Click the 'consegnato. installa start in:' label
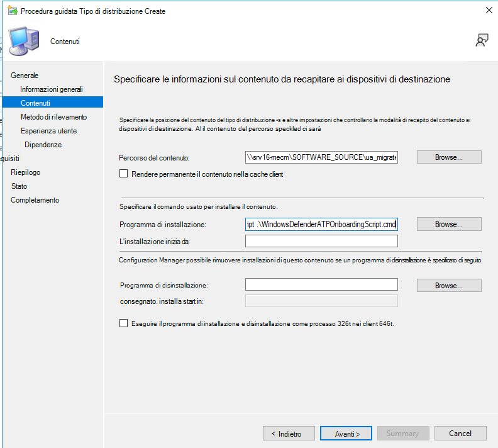This screenshot has height=448, width=498. point(162,301)
